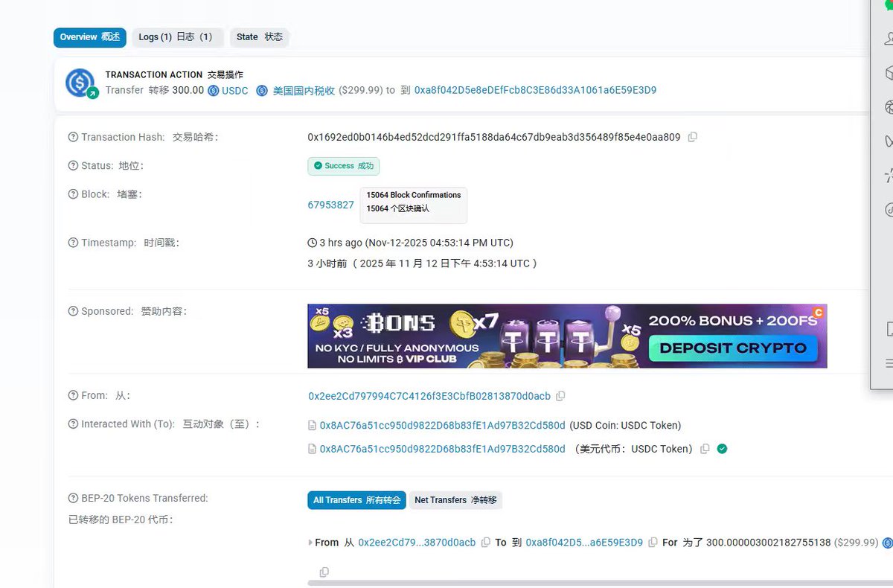The height and width of the screenshot is (588, 893).
Task: Click contract file icon beside USD Coin row
Action: 312,426
